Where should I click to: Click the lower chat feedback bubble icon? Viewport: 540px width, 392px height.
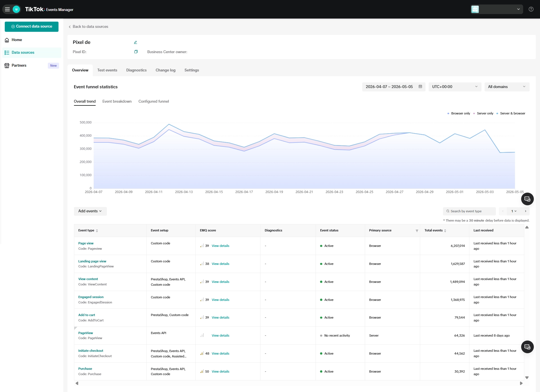[527, 347]
